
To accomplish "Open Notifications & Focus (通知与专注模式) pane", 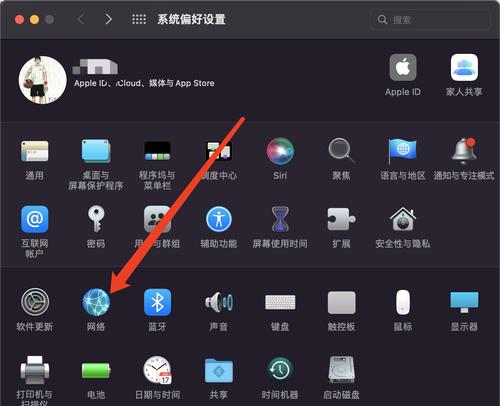I will (x=464, y=151).
